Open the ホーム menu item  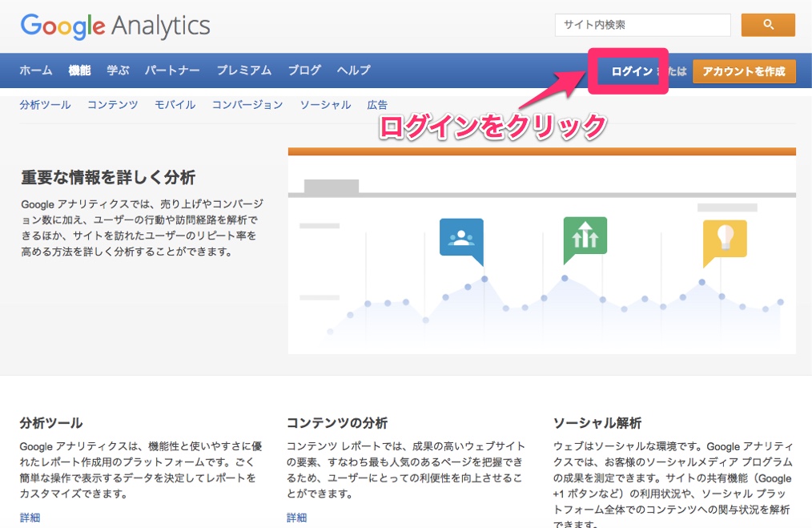point(36,70)
